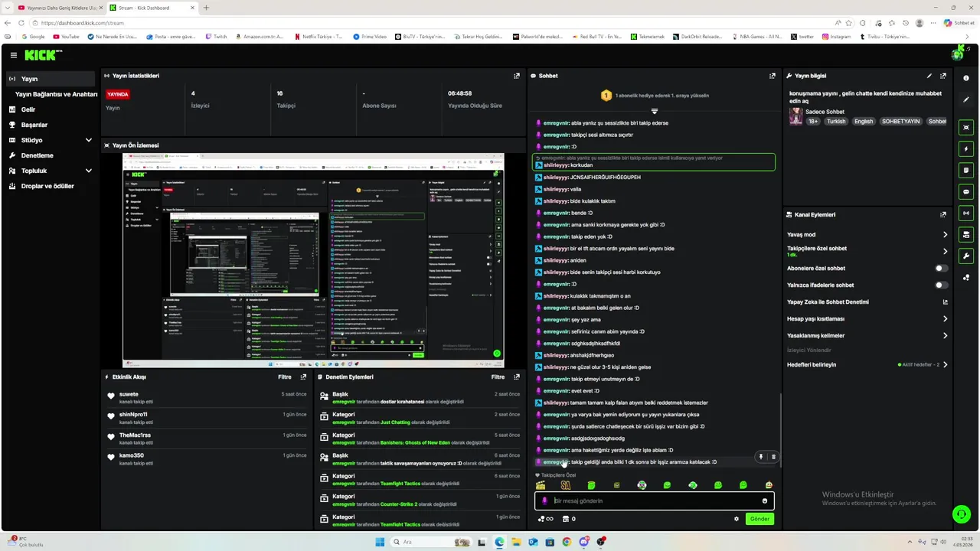Toggle the note widget icon in right sidebar

(966, 170)
